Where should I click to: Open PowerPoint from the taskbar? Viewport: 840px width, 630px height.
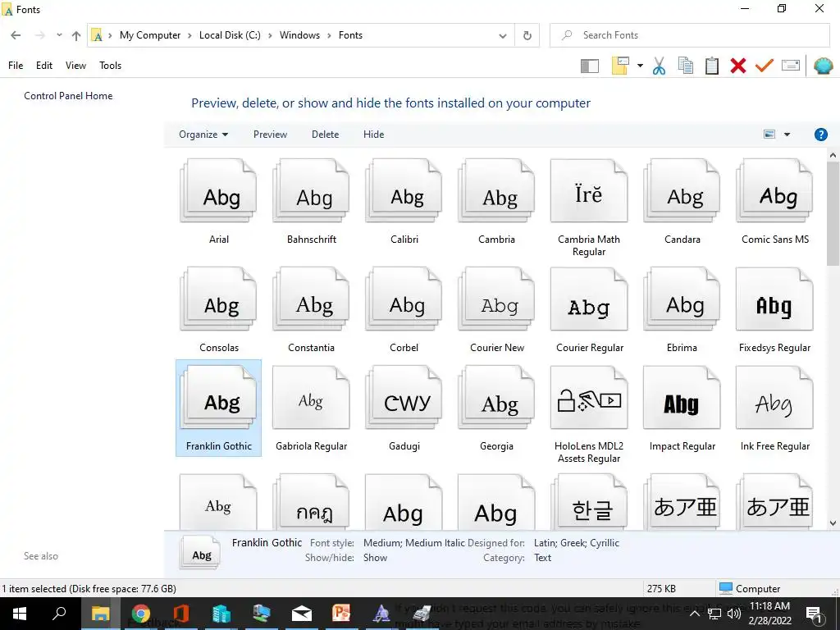(x=341, y=614)
